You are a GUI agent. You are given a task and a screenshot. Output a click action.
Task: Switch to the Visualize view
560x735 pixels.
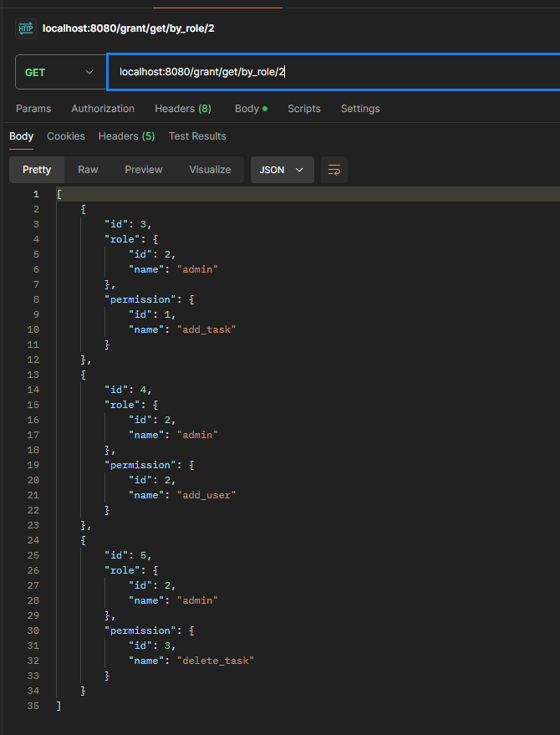click(x=210, y=170)
